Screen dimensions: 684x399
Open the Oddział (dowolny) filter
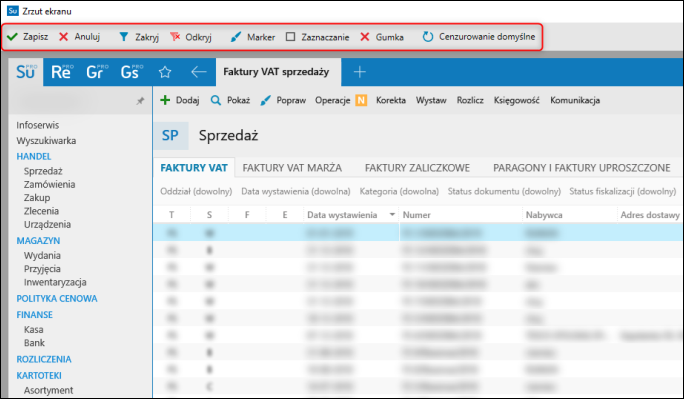coord(196,191)
